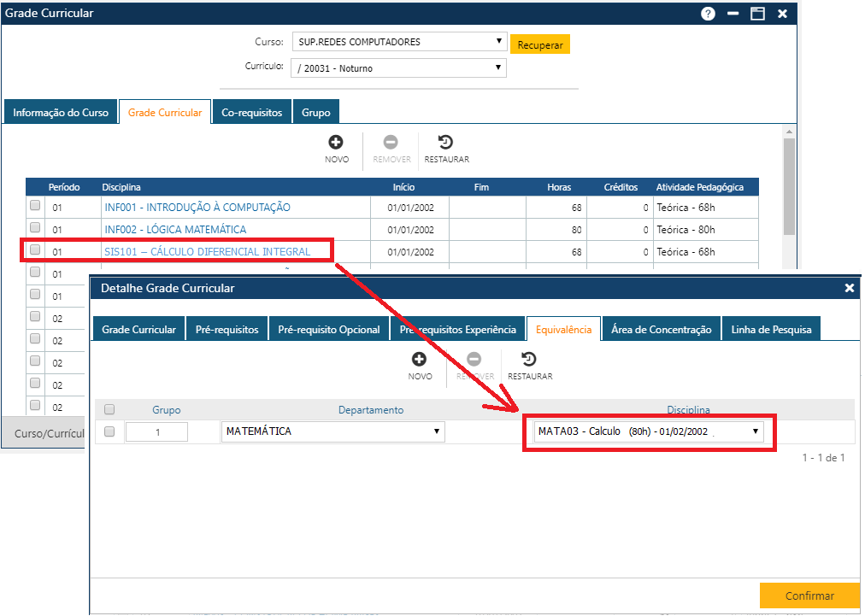Click the help question mark icon
Image resolution: width=865 pixels, height=616 pixels.
click(x=708, y=14)
